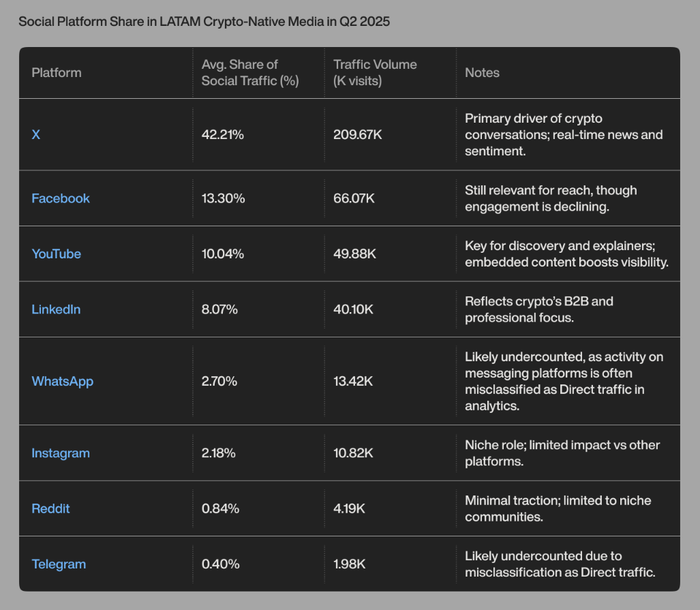
Task: Open the YouTube platform link
Action: [56, 254]
